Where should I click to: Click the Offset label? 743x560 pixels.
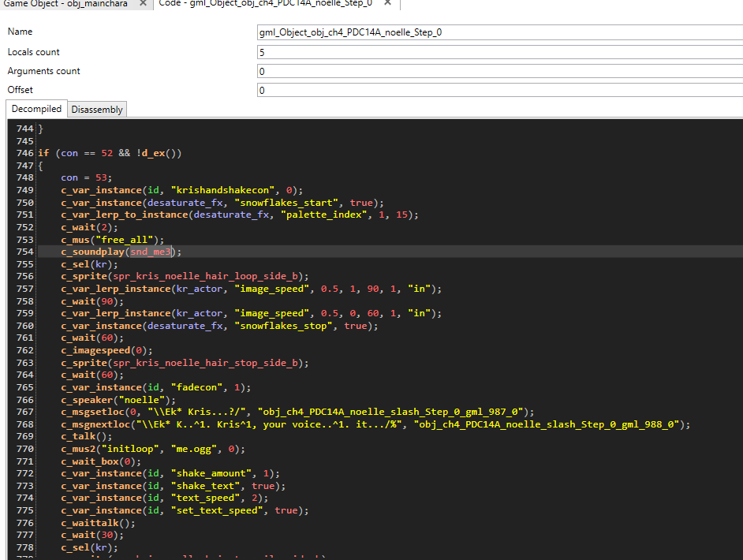[x=21, y=90]
